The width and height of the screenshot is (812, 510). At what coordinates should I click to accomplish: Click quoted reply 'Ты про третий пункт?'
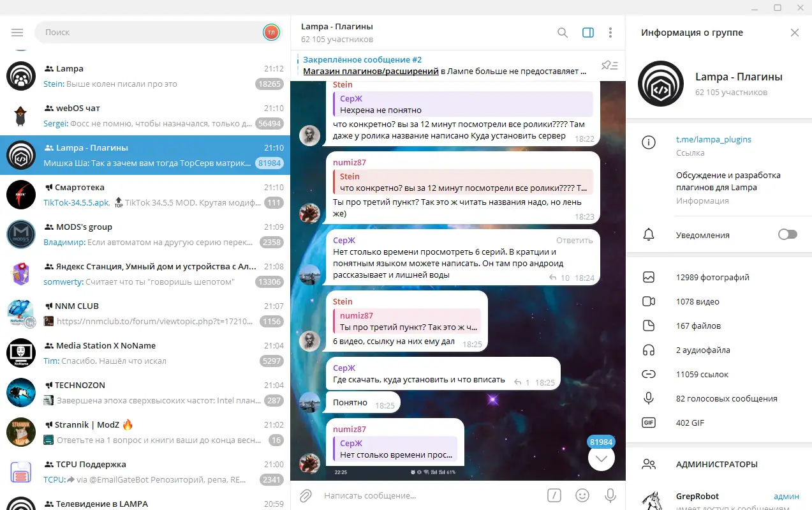click(x=406, y=322)
